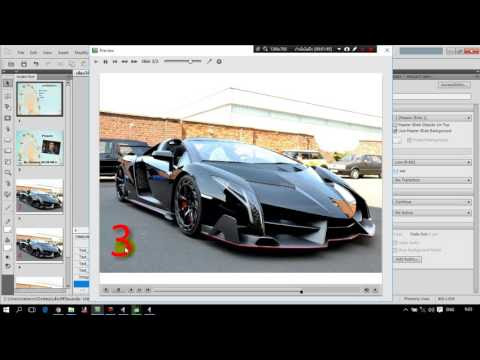
Task: Click the fast forward icon in Preview
Action: (x=134, y=62)
